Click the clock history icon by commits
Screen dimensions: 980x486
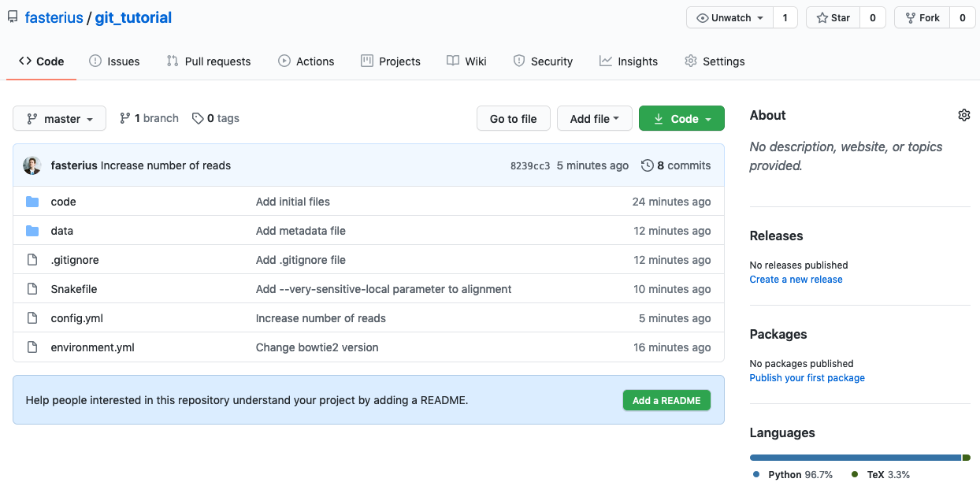click(x=648, y=165)
